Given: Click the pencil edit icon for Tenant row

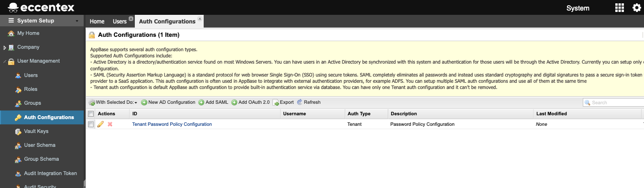Looking at the screenshot, I should 100,124.
